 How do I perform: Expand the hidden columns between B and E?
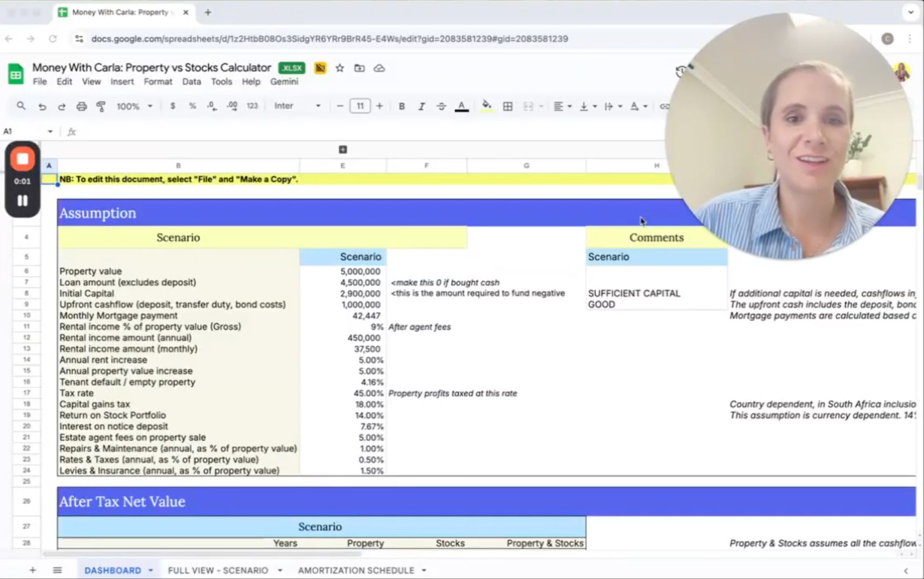click(343, 149)
